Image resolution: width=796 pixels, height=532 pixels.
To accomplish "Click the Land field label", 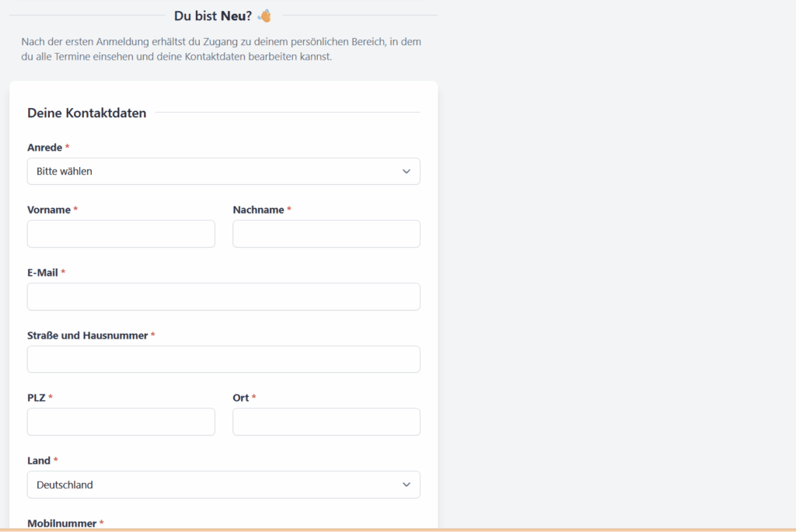I will 39,461.
